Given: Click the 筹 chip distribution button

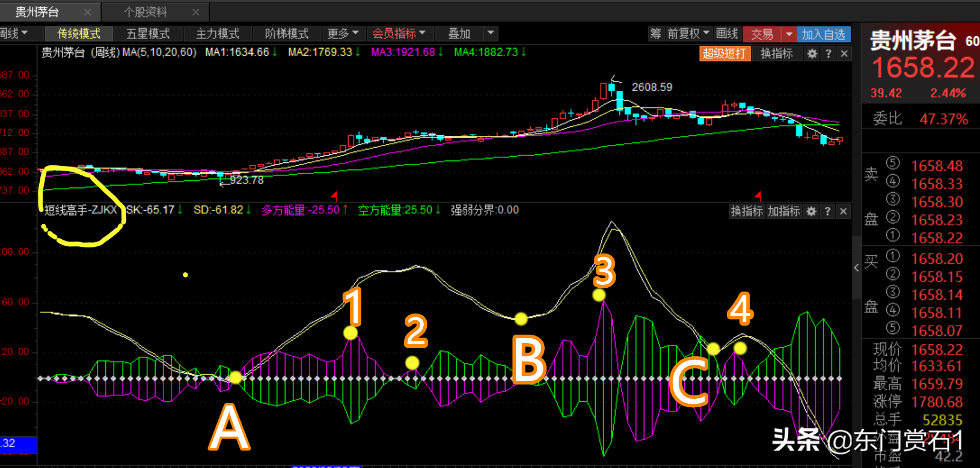Looking at the screenshot, I should 655,34.
